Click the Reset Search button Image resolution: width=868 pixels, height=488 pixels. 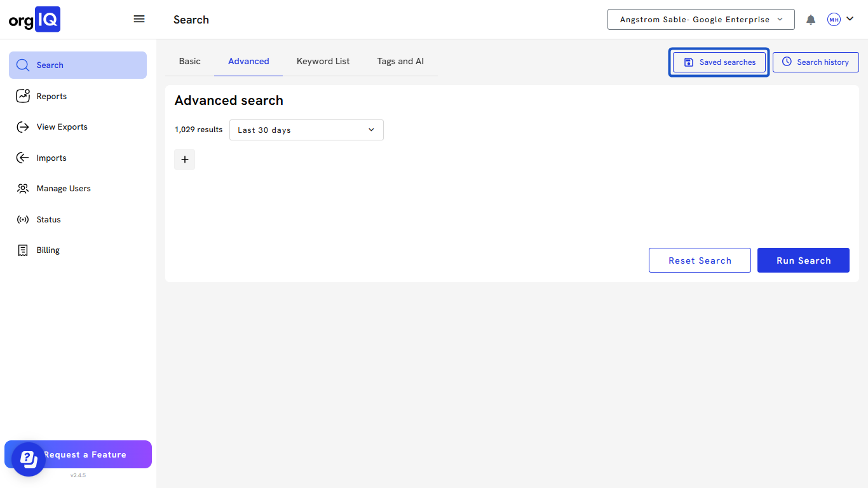pyautogui.click(x=700, y=261)
